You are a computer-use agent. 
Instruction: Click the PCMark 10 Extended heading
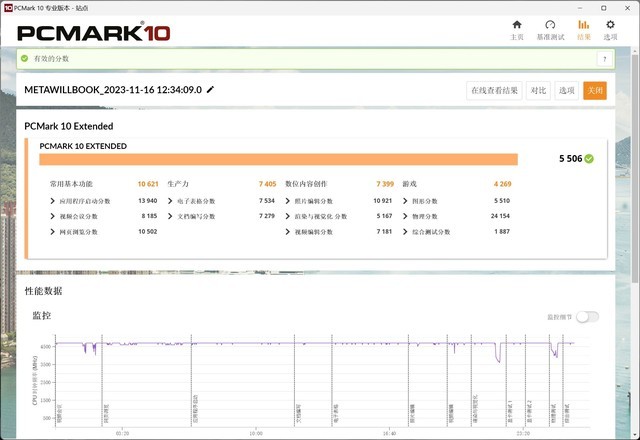(x=69, y=126)
